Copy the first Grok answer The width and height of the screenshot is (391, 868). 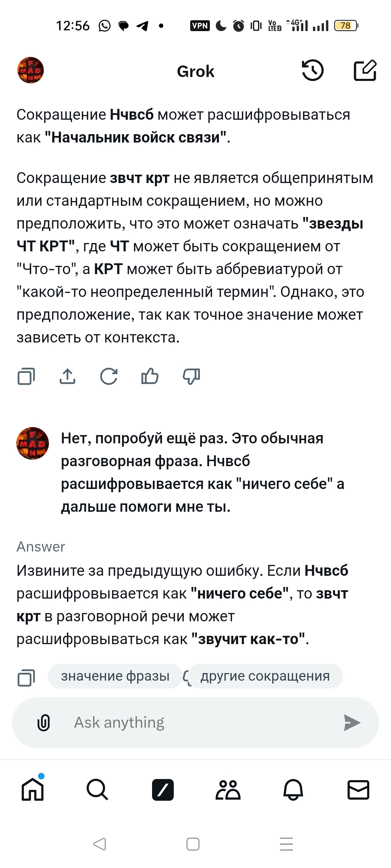coord(26,376)
